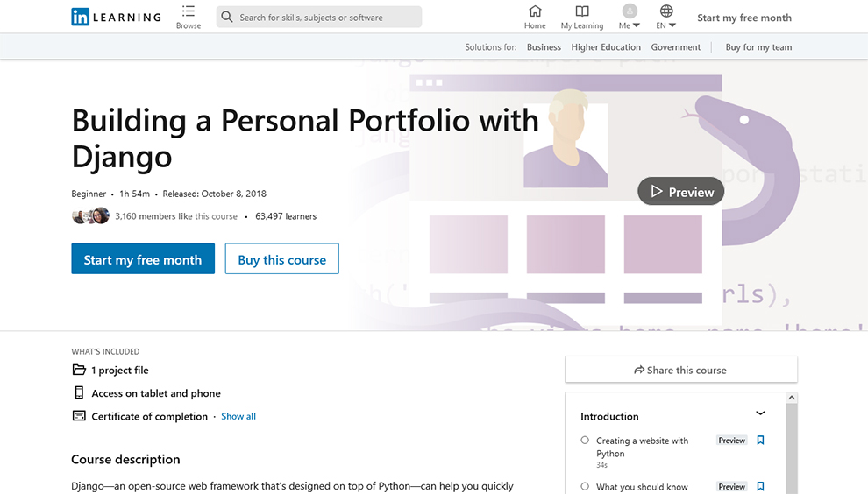Open the EN language dropdown

[x=666, y=17]
